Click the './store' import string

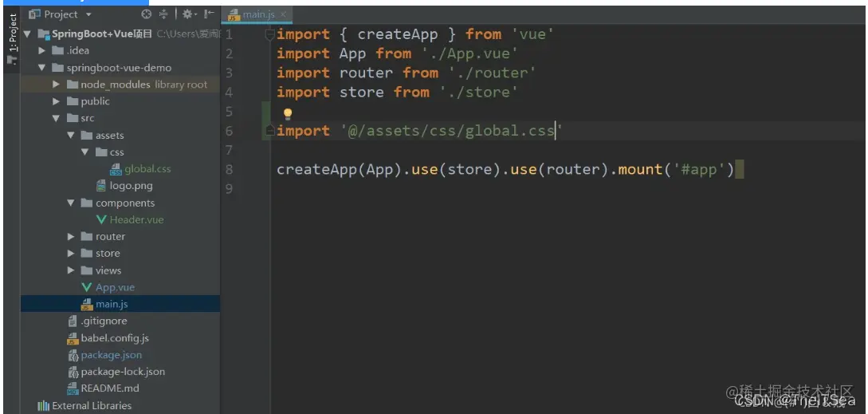(479, 92)
